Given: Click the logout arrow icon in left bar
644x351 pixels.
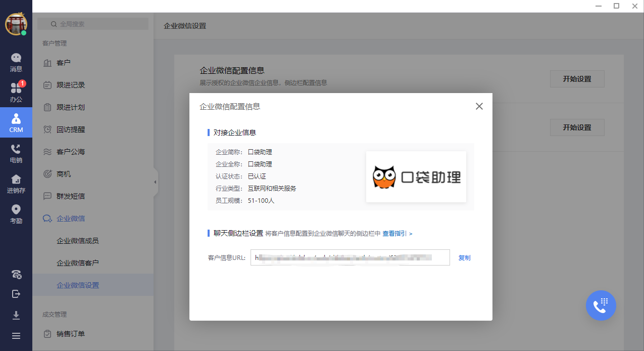Looking at the screenshot, I should (x=16, y=294).
